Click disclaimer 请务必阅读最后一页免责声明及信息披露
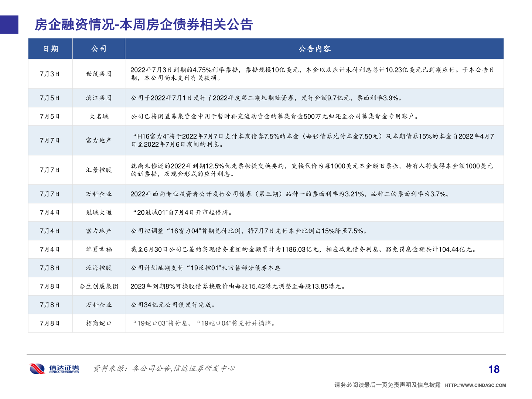Viewport: 532px width, 399px height. click(388, 385)
